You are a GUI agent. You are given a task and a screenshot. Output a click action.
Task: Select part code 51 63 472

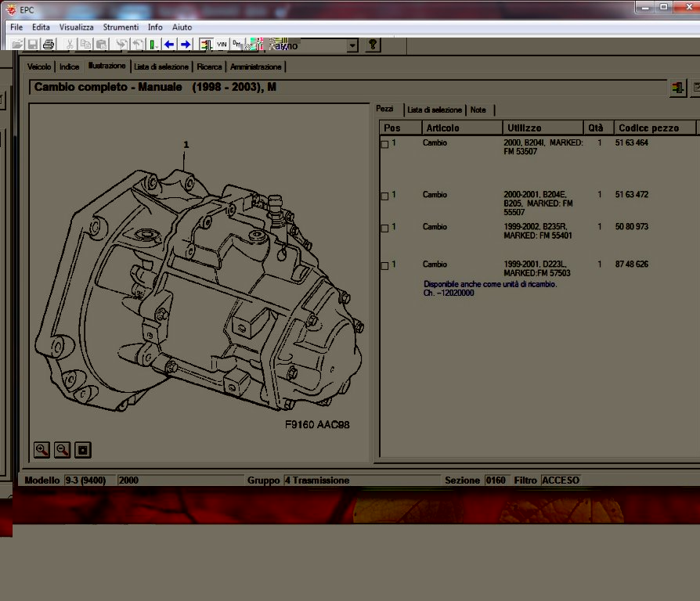(x=632, y=195)
